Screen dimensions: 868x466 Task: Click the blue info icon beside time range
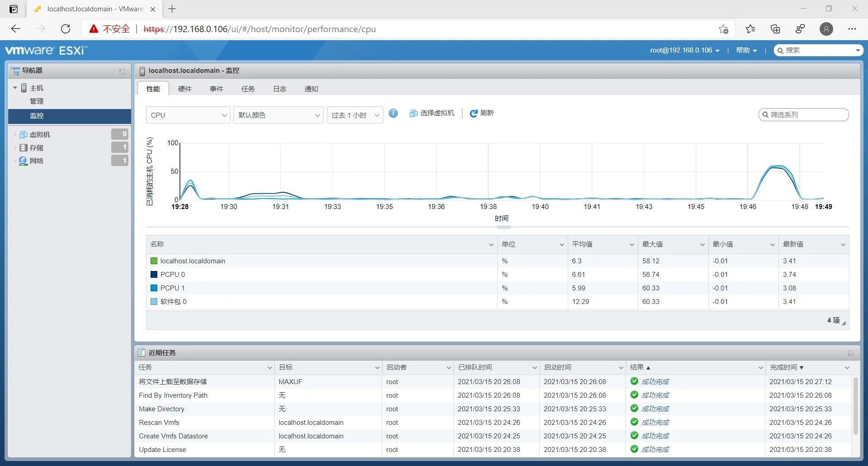[x=393, y=114]
